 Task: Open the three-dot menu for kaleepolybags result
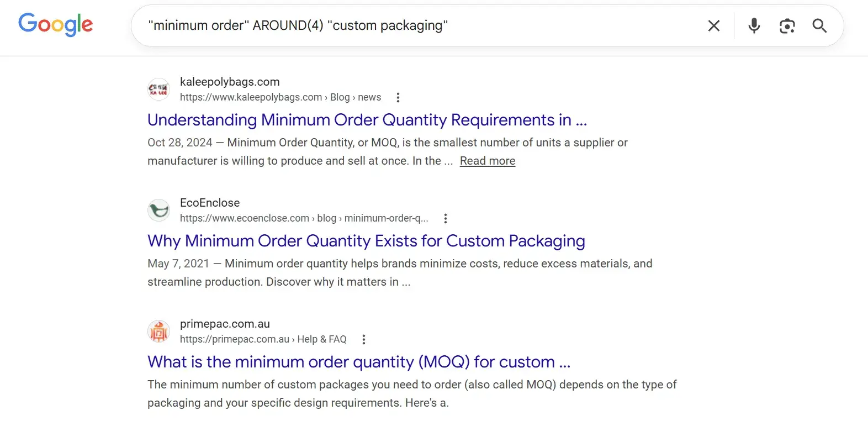[398, 97]
